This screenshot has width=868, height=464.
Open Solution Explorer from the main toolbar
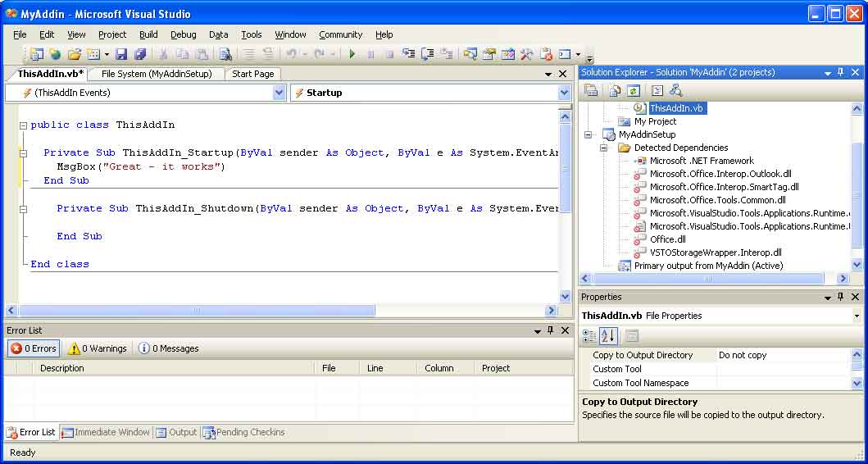[470, 54]
